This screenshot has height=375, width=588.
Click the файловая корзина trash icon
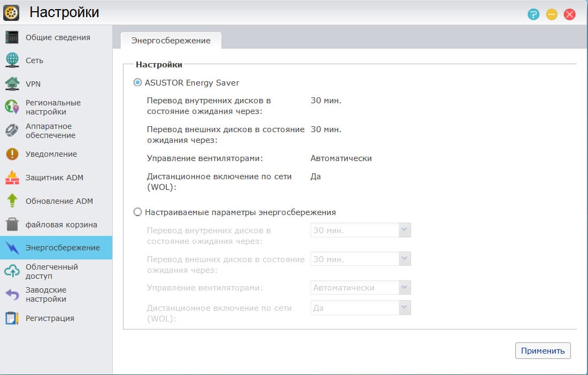[12, 224]
